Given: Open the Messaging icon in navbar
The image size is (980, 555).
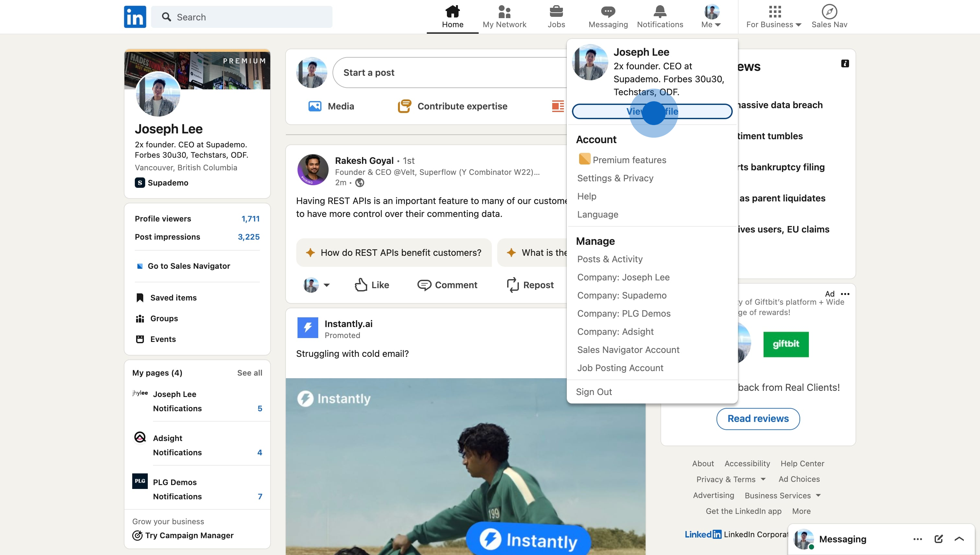Looking at the screenshot, I should [608, 12].
